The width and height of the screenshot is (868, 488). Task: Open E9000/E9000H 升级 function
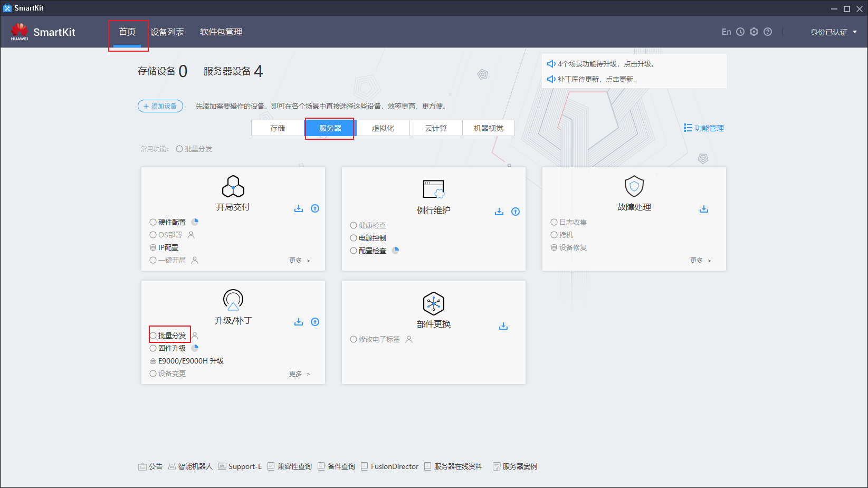tap(187, 361)
